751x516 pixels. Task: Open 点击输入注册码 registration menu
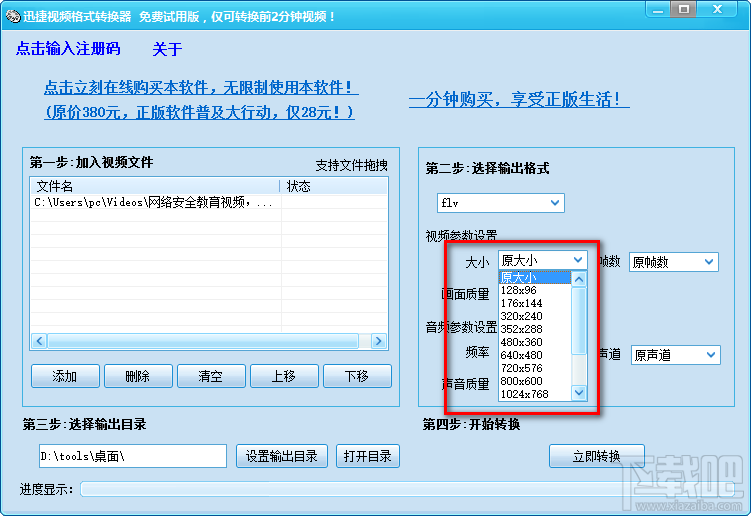point(68,48)
